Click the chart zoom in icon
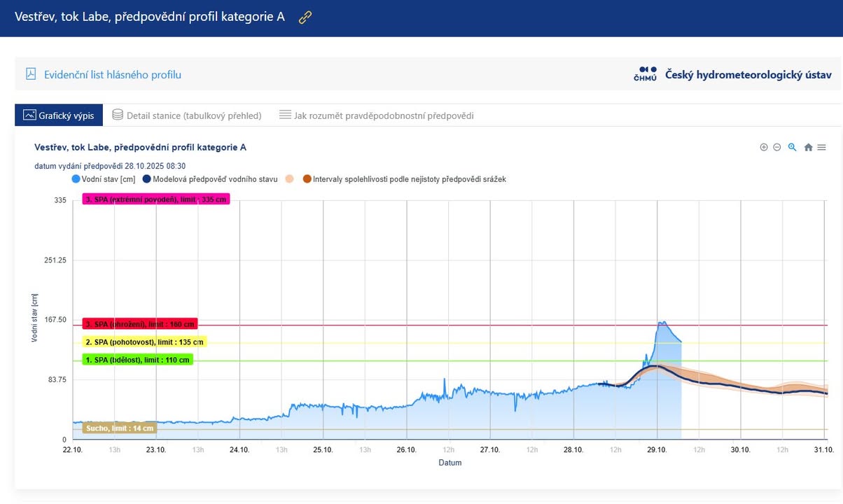 coord(764,147)
